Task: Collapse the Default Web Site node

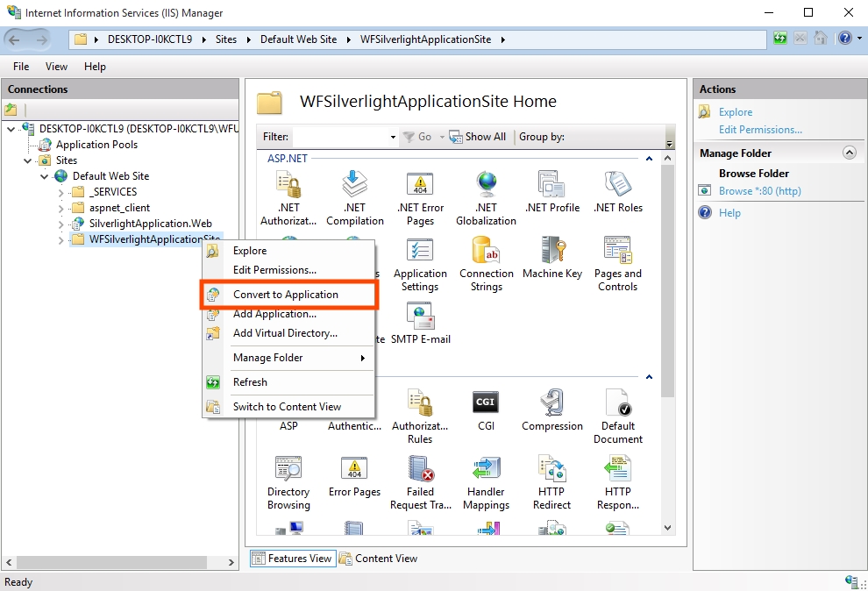Action: (x=45, y=176)
